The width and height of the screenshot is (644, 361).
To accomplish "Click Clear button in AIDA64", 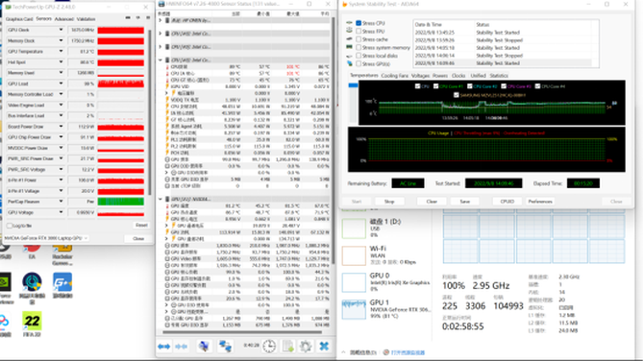I will (x=432, y=202).
